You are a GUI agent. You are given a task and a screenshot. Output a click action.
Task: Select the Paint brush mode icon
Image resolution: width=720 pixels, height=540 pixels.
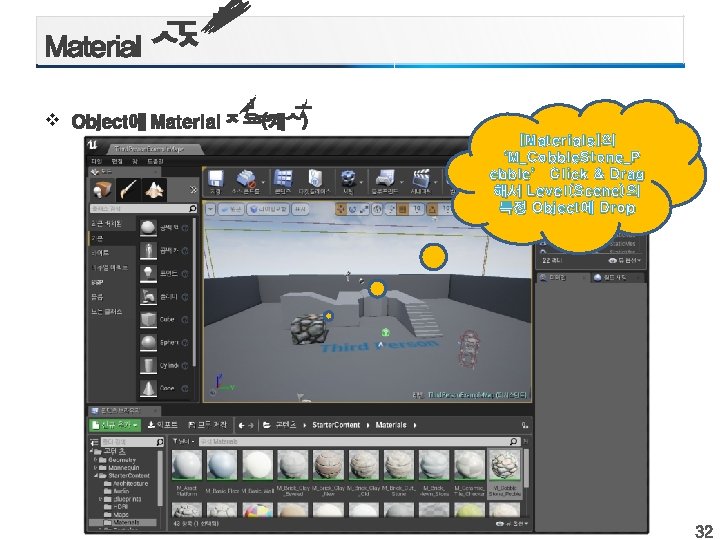[x=129, y=189]
